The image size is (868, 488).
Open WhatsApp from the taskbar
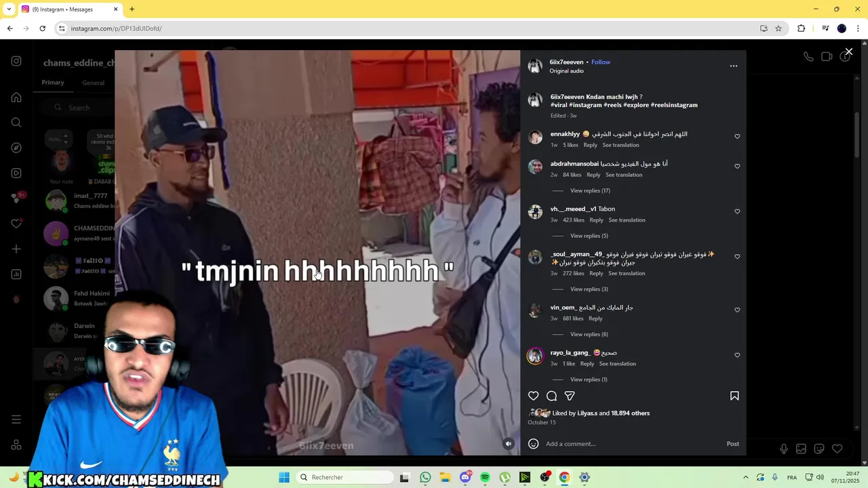click(425, 477)
